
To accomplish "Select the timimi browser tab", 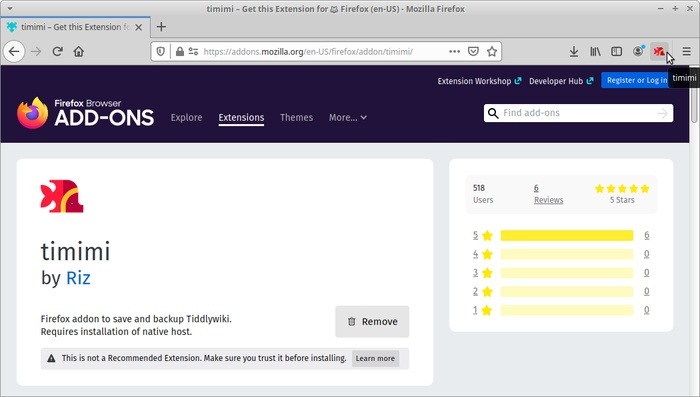I will click(76, 27).
